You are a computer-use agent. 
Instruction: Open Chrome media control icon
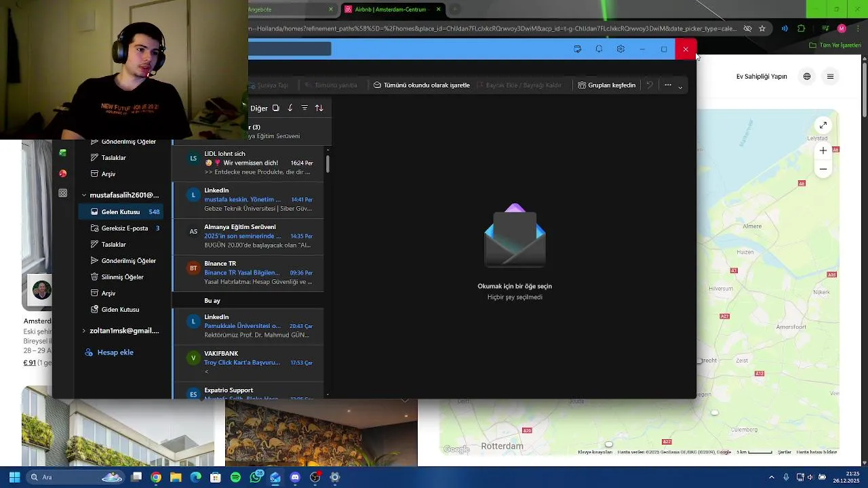[825, 28]
